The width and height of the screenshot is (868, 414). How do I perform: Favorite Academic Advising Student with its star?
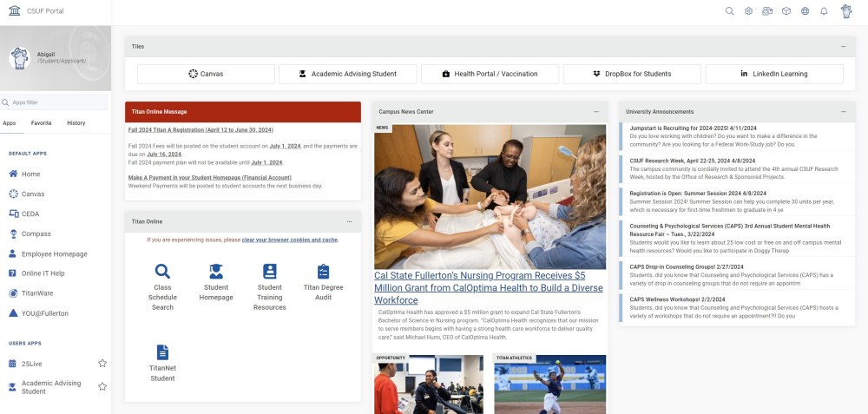pyautogui.click(x=102, y=387)
